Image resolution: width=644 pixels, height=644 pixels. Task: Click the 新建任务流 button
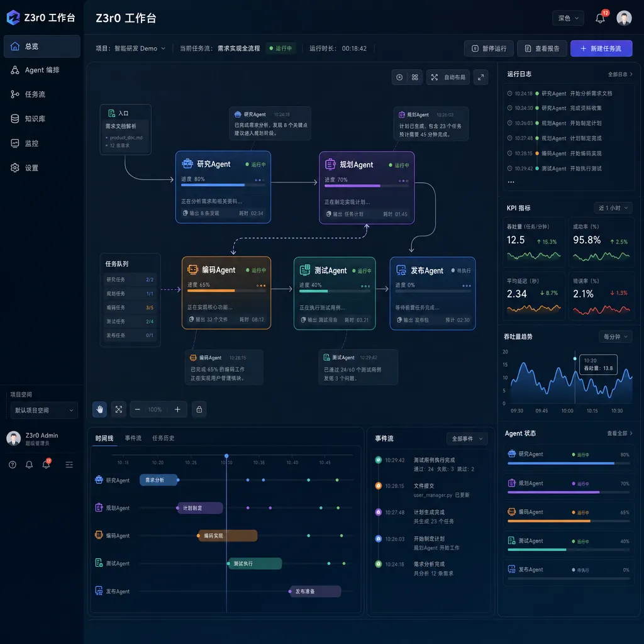click(601, 48)
